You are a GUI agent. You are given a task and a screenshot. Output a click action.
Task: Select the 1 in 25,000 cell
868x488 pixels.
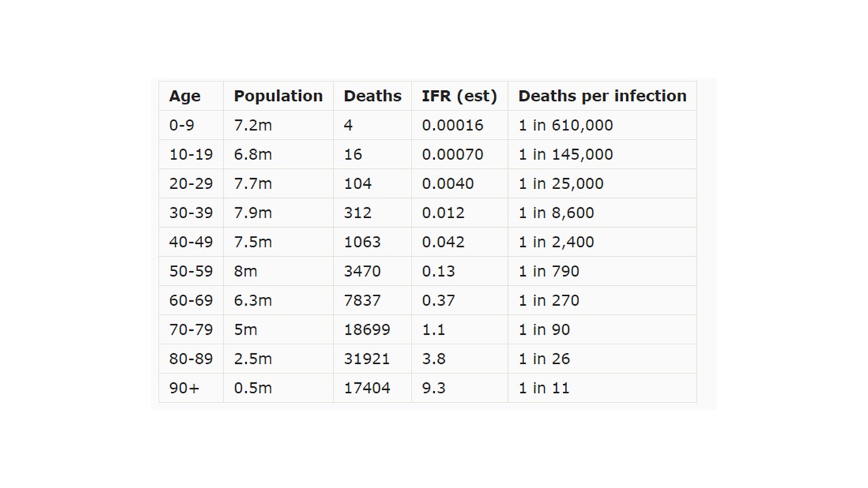(561, 184)
